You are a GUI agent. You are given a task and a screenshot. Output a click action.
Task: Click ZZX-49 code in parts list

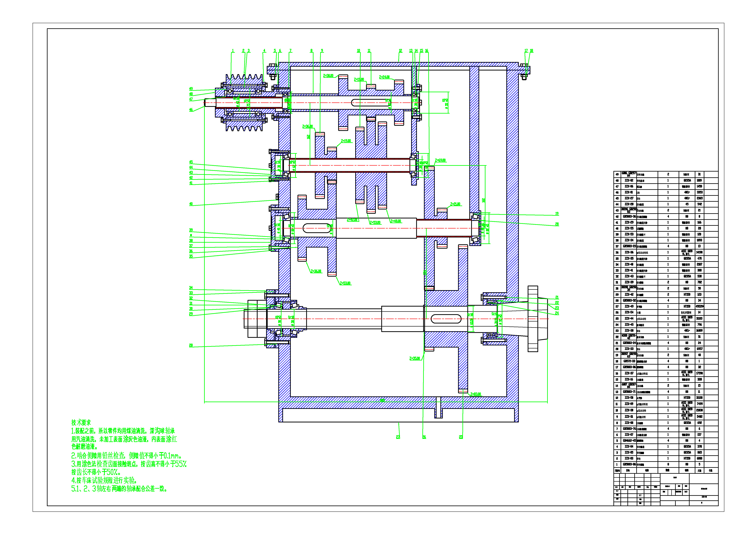(x=629, y=306)
